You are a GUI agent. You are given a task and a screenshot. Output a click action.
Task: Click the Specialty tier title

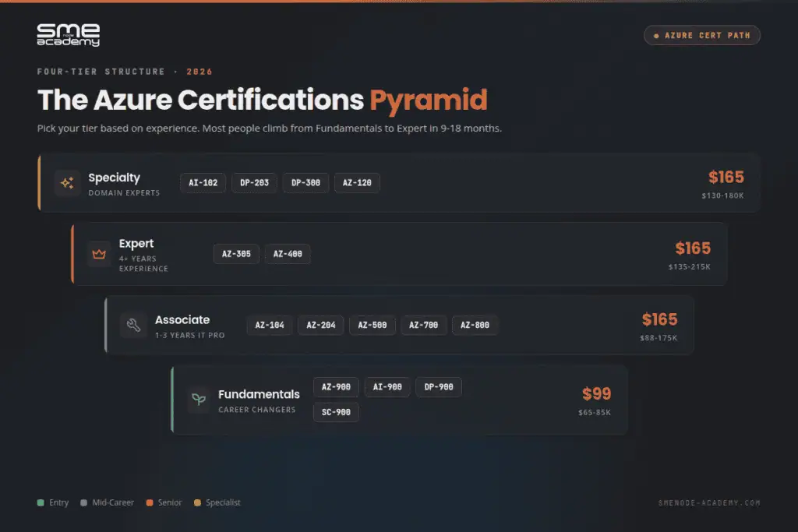114,178
